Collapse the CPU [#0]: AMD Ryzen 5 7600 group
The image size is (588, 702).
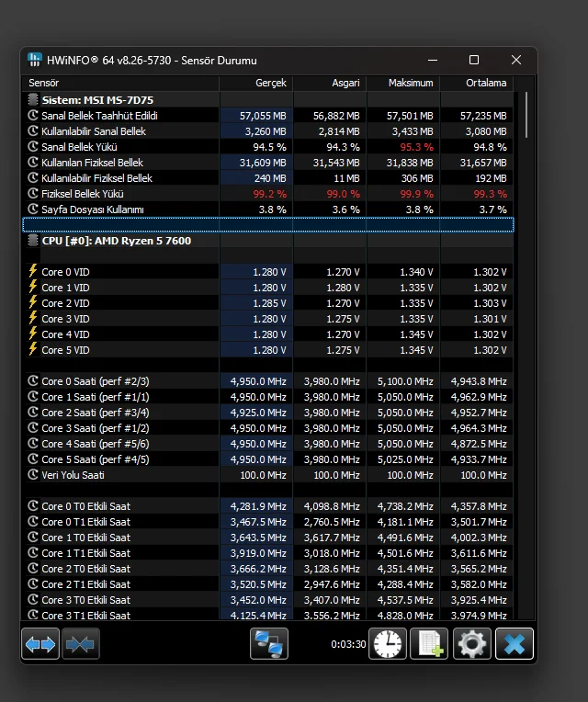pos(33,241)
